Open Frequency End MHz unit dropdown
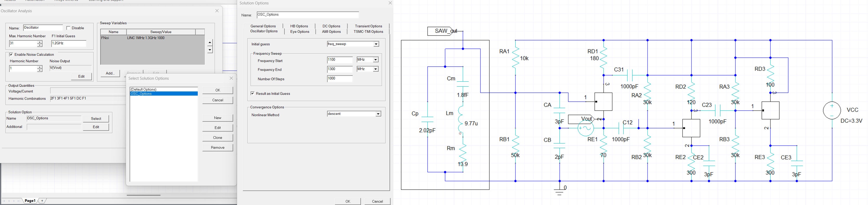 point(376,69)
